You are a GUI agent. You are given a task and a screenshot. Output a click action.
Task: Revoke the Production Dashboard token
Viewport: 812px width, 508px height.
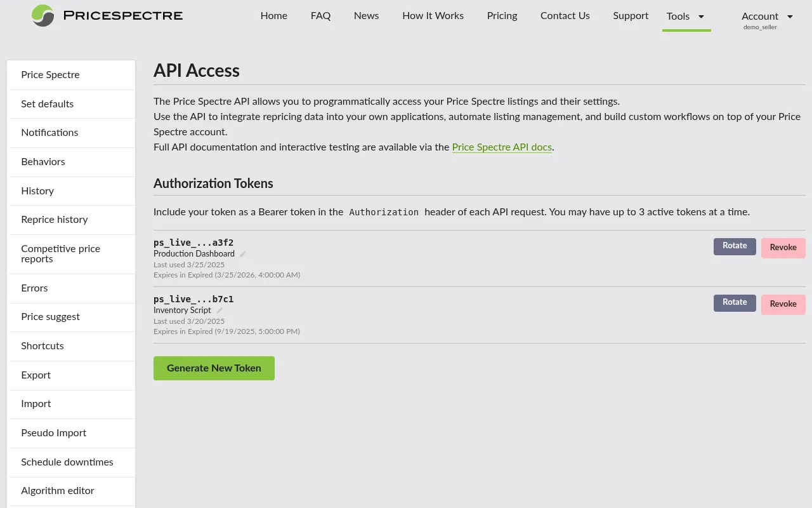pos(783,248)
